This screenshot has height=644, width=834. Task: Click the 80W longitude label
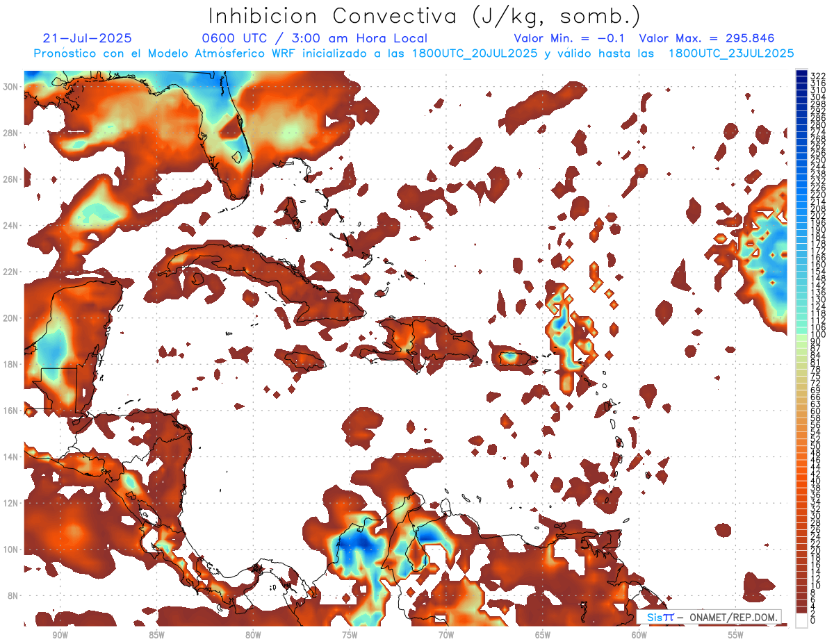(x=253, y=635)
